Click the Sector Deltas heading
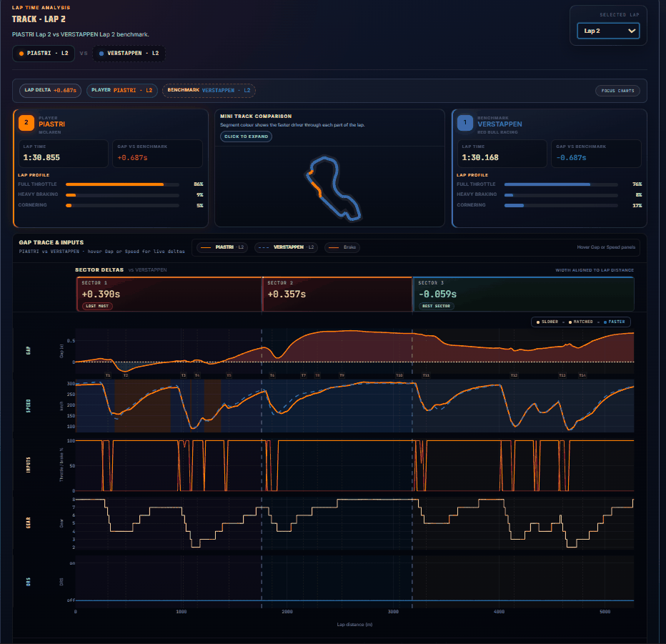This screenshot has width=666, height=644. point(99,269)
